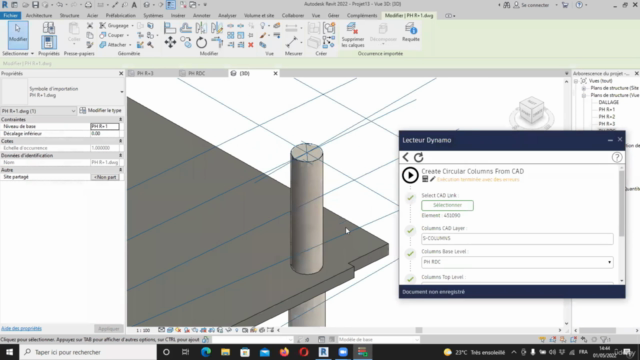This screenshot has height=360, width=640.
Task: Refresh the Dynamo player script list
Action: [419, 157]
